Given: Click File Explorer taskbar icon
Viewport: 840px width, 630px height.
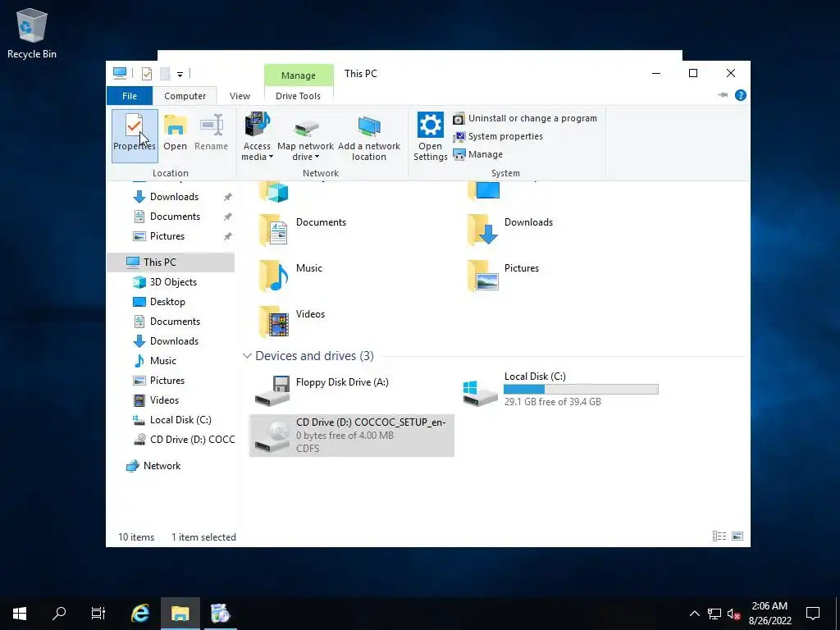Looking at the screenshot, I should pos(180,614).
